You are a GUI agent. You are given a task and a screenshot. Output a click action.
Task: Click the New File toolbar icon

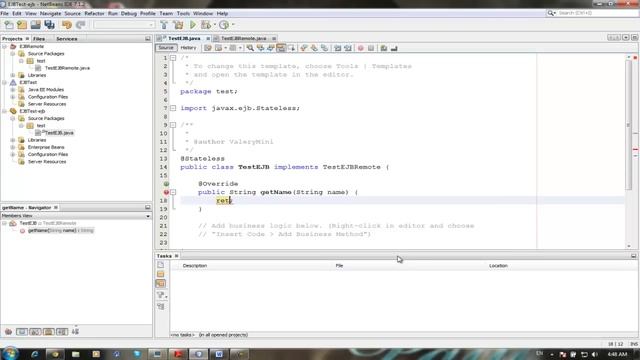(9, 25)
